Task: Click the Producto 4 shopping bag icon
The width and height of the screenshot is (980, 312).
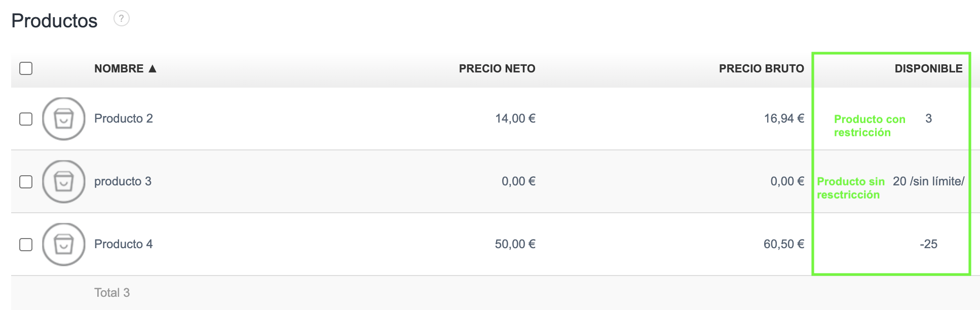Action: [63, 245]
